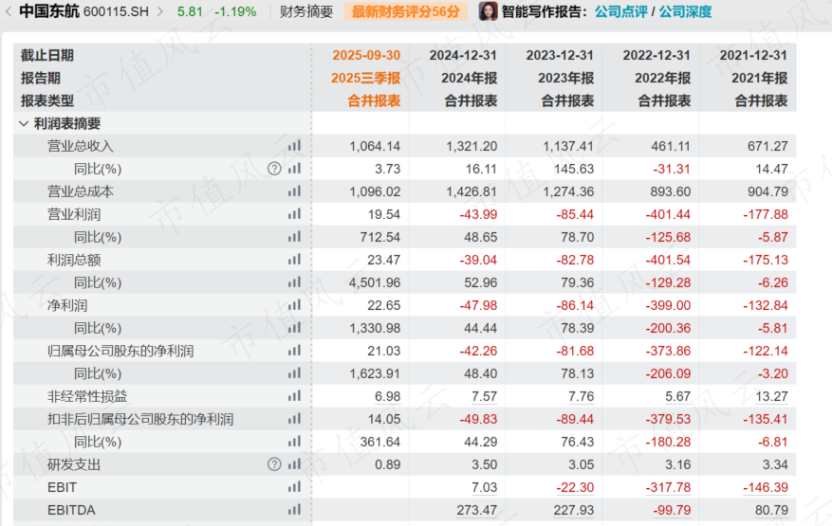
Task: Click the chart icon in 研发支出 row
Action: (294, 465)
